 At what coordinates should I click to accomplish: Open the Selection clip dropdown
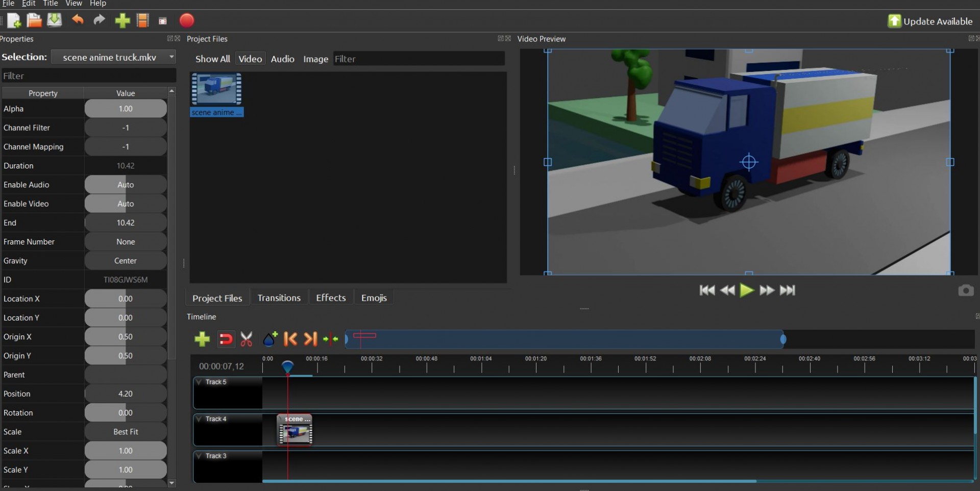coord(114,57)
